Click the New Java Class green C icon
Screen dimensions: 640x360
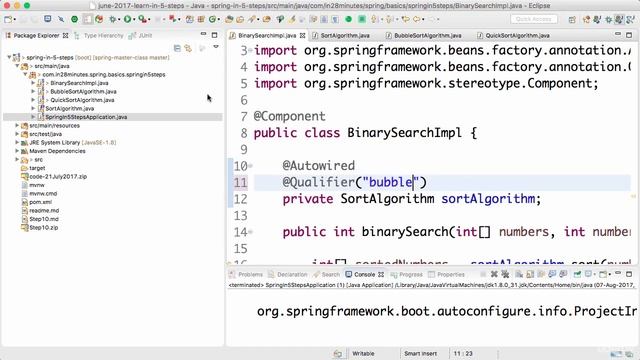click(x=212, y=19)
